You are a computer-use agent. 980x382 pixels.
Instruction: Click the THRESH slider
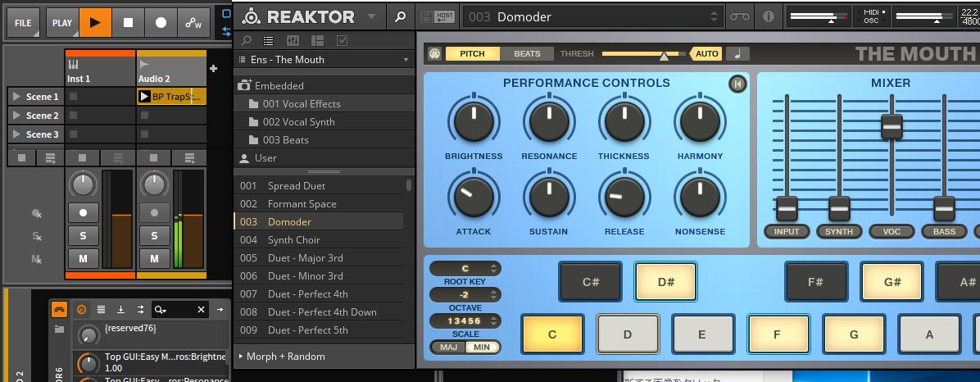(644, 54)
